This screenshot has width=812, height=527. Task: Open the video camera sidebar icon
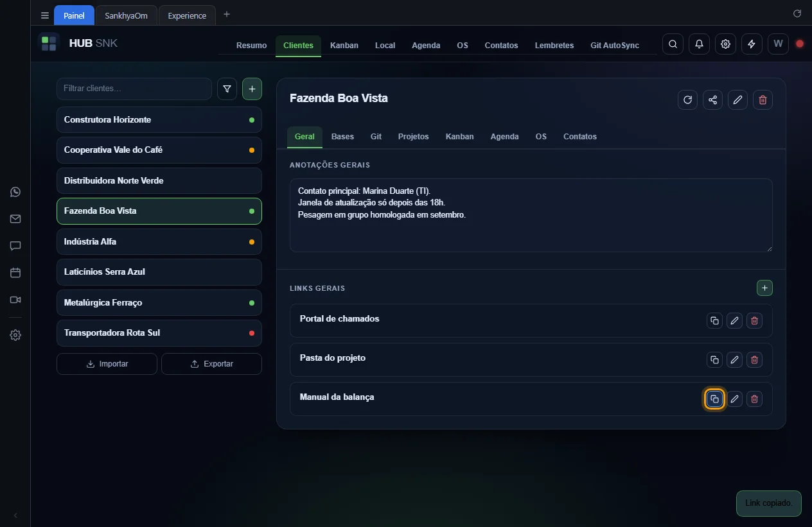[15, 300]
